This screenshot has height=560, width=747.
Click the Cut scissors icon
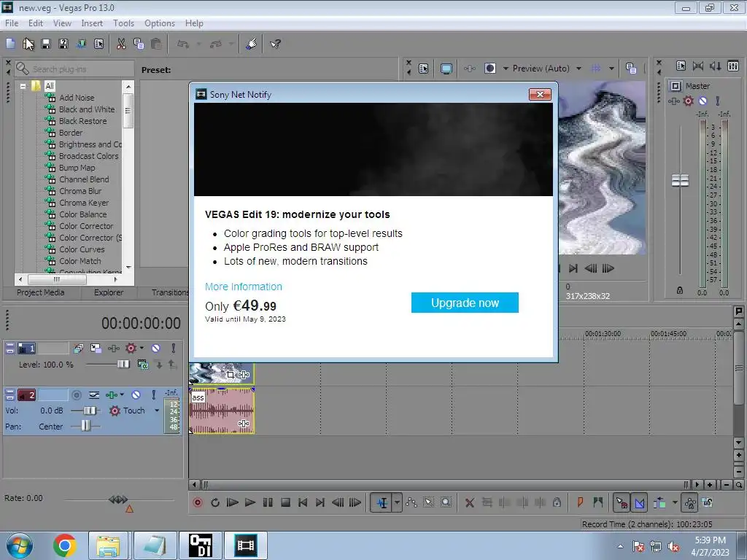point(121,44)
